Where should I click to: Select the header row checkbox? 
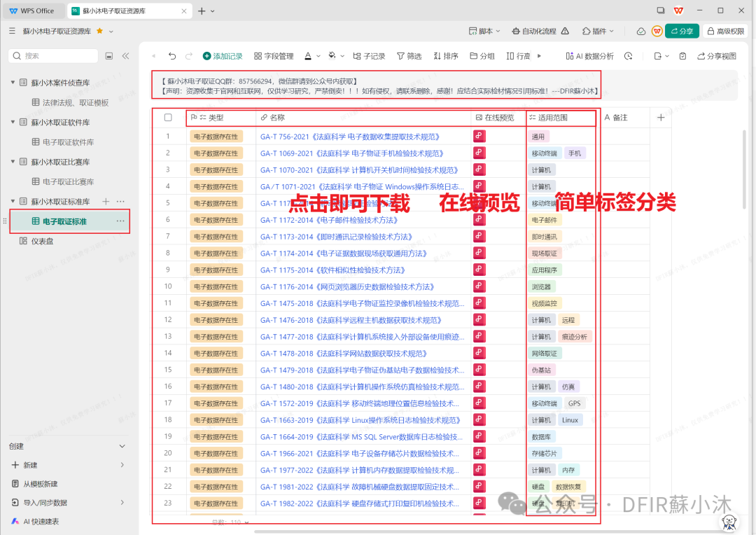pos(167,118)
